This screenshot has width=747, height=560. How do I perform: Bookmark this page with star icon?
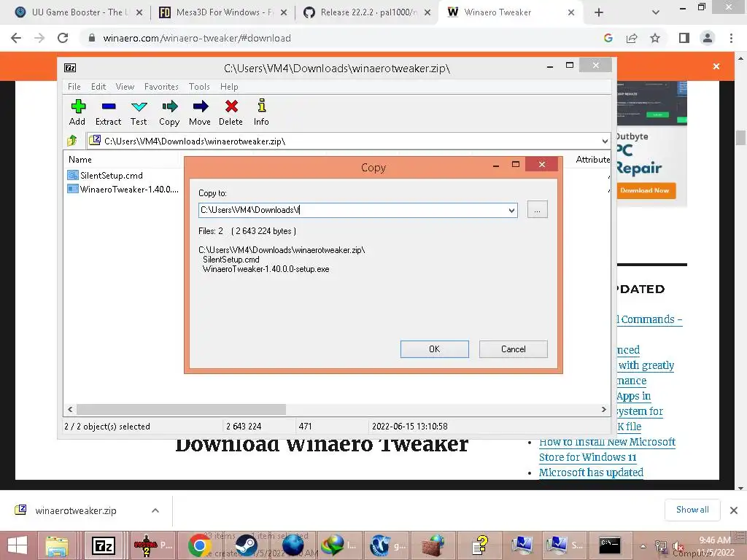655,38
